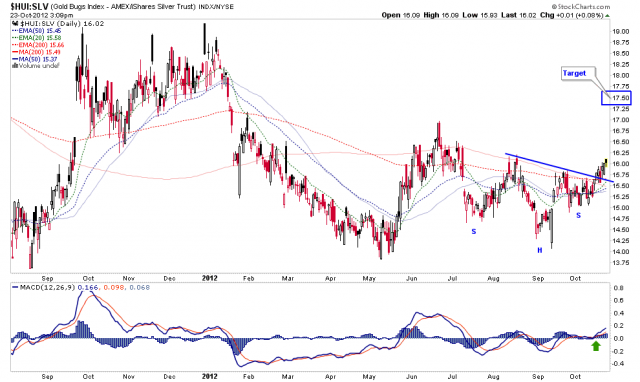Click the blue MACD value 0.166

(88, 288)
